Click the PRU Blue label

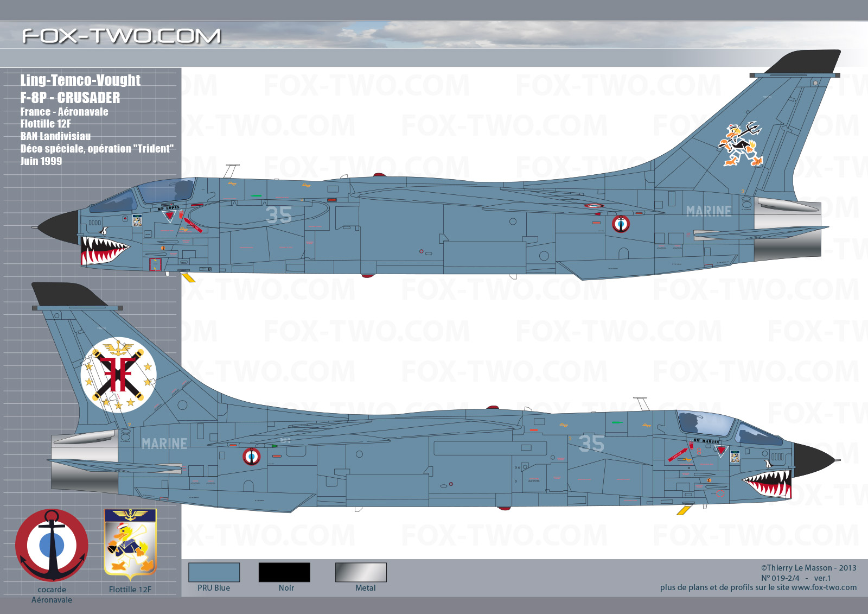click(214, 588)
